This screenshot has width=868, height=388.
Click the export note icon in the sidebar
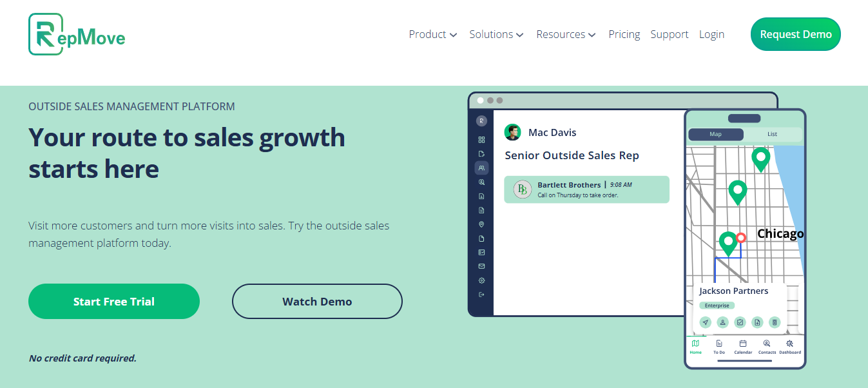pos(481,153)
